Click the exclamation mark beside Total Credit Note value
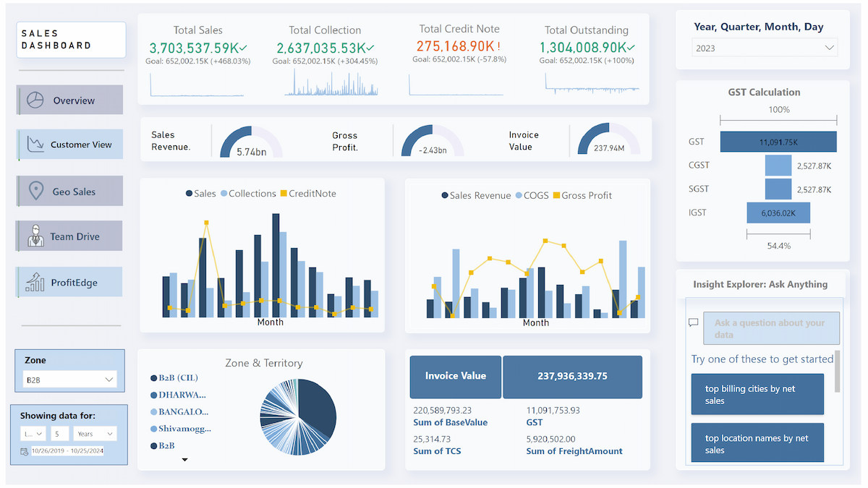Image resolution: width=868 pixels, height=488 pixels. [x=498, y=46]
